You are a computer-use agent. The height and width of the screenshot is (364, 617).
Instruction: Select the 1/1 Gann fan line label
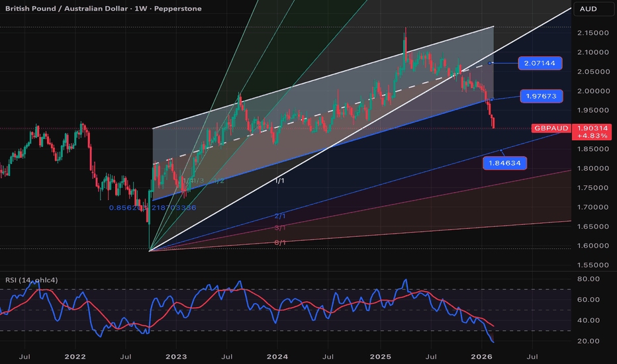[281, 181]
